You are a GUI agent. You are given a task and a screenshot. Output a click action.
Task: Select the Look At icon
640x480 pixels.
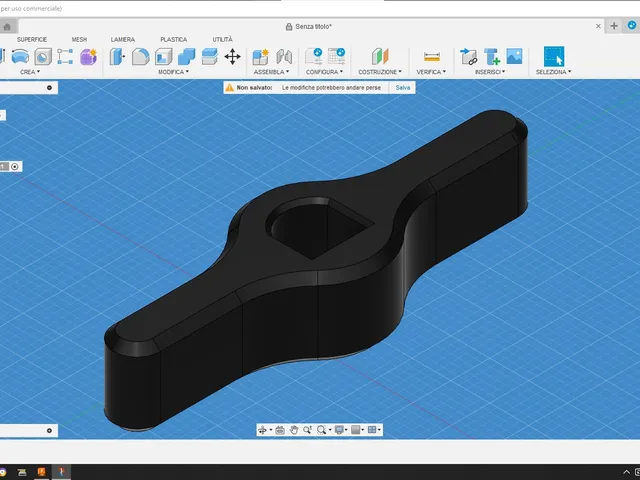coord(280,430)
